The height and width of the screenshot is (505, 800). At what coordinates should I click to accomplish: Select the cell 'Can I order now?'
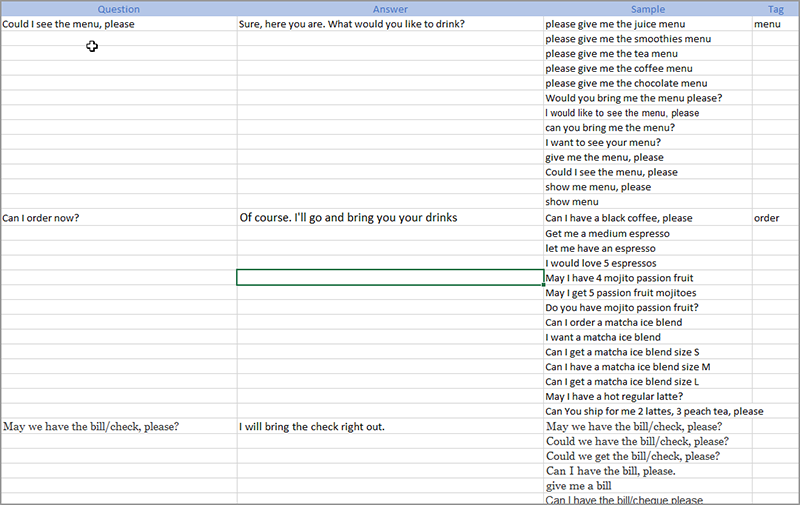pos(119,218)
